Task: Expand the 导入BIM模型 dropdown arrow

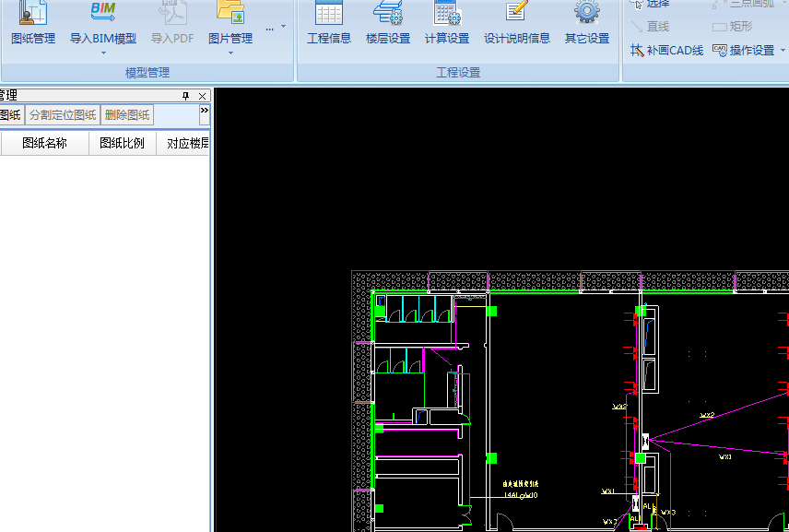Action: (103, 53)
